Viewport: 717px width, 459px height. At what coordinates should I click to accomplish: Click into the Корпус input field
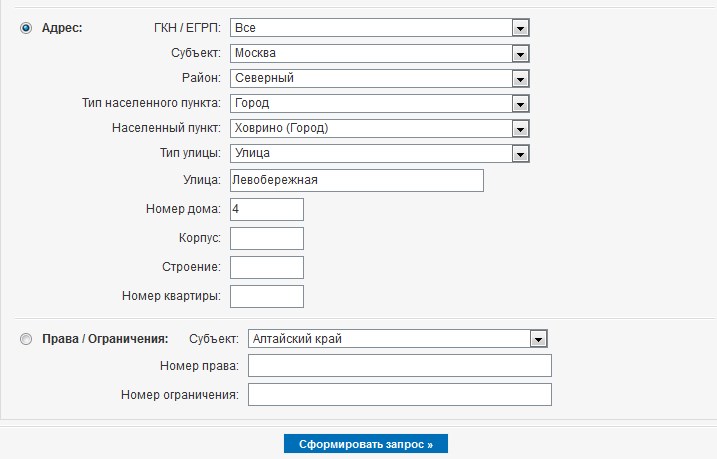(266, 238)
